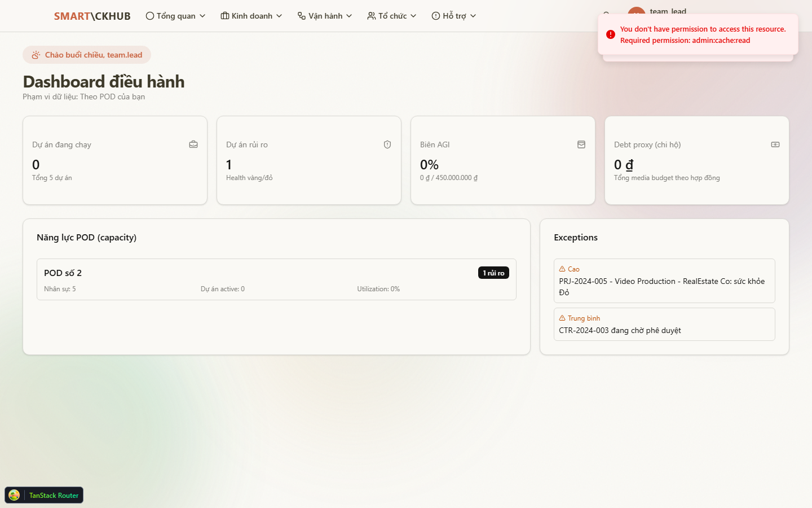Open the Vận hành menu

pyautogui.click(x=325, y=16)
